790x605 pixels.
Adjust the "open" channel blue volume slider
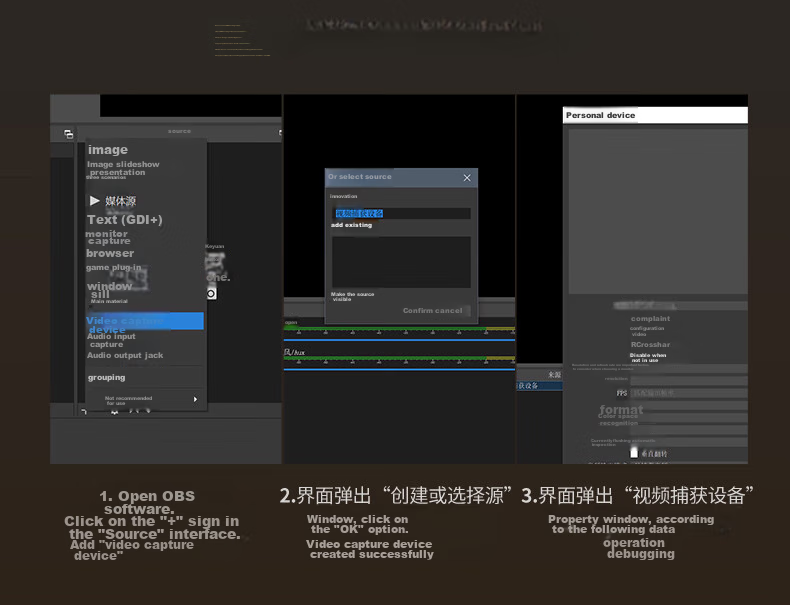tap(399, 340)
